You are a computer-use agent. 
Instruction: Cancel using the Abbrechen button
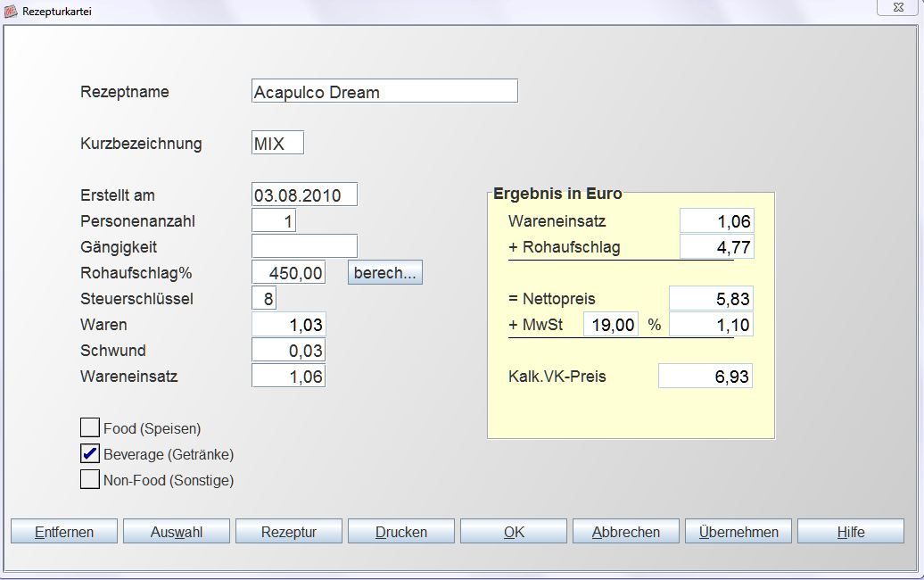coord(626,532)
